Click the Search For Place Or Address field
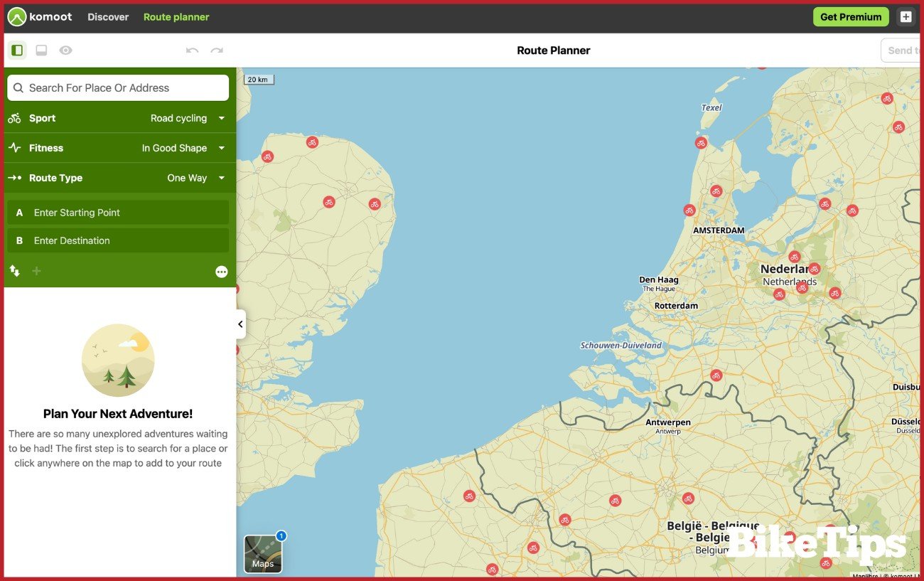 click(118, 88)
